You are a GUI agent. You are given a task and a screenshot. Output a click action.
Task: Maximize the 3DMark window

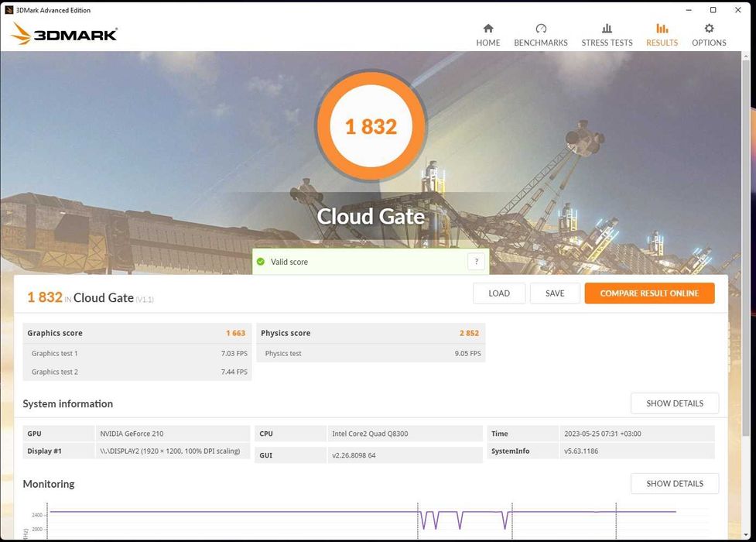713,9
